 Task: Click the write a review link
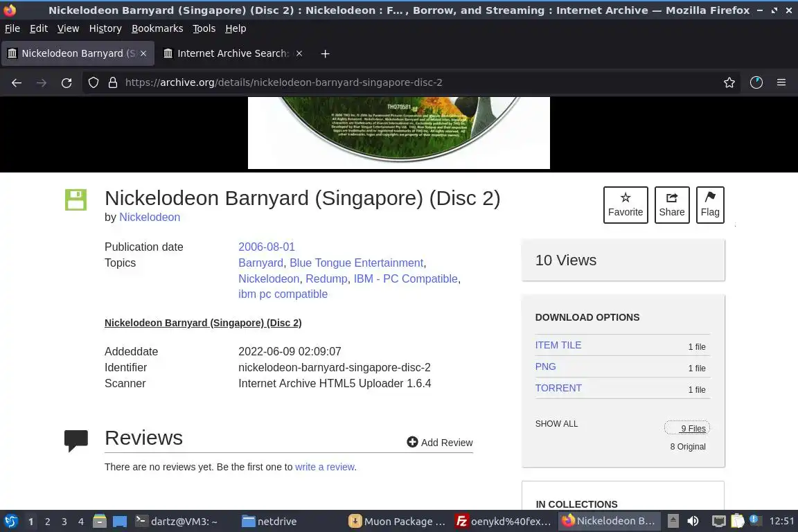(325, 467)
